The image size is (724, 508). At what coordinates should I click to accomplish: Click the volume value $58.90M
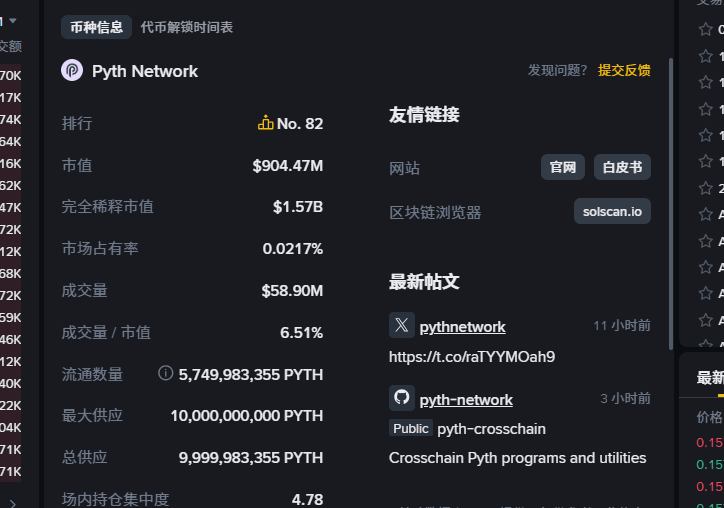292,291
